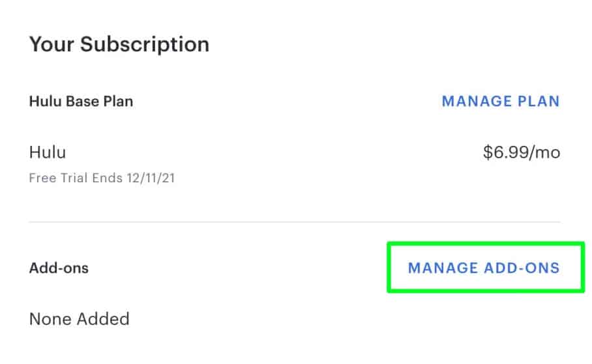Image resolution: width=592 pixels, height=364 pixels.
Task: Click the green highlight box's border
Action: pyautogui.click(x=389, y=267)
